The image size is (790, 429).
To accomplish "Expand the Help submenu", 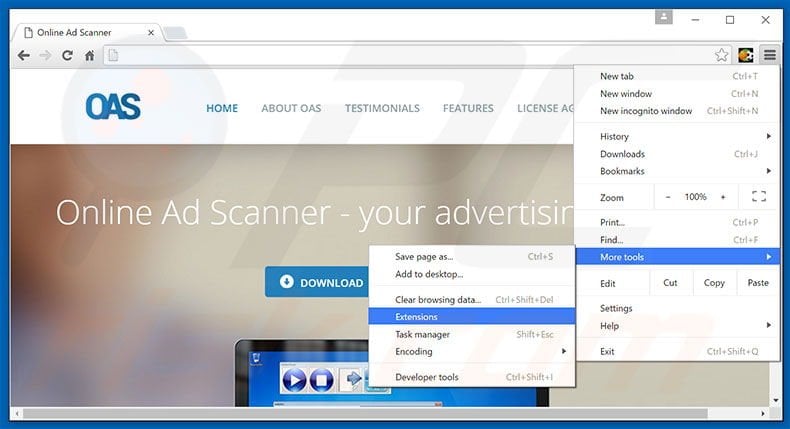I will click(677, 326).
